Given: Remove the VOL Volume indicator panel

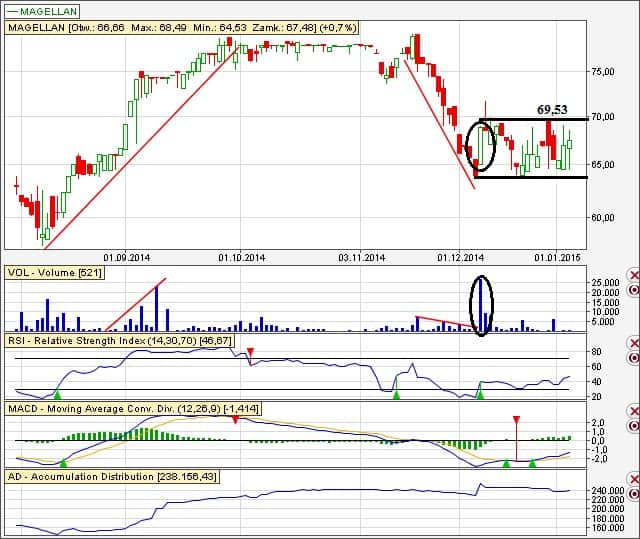Looking at the screenshot, I should tap(634, 276).
